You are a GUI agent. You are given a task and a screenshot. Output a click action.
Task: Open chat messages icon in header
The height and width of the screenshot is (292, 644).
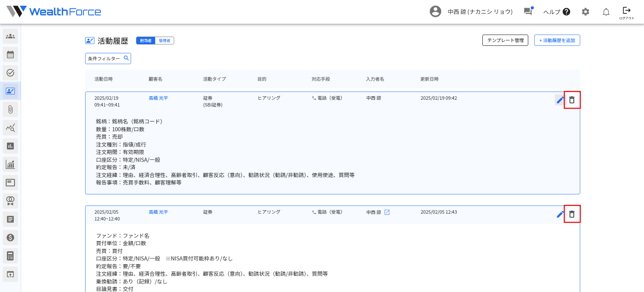(x=528, y=12)
